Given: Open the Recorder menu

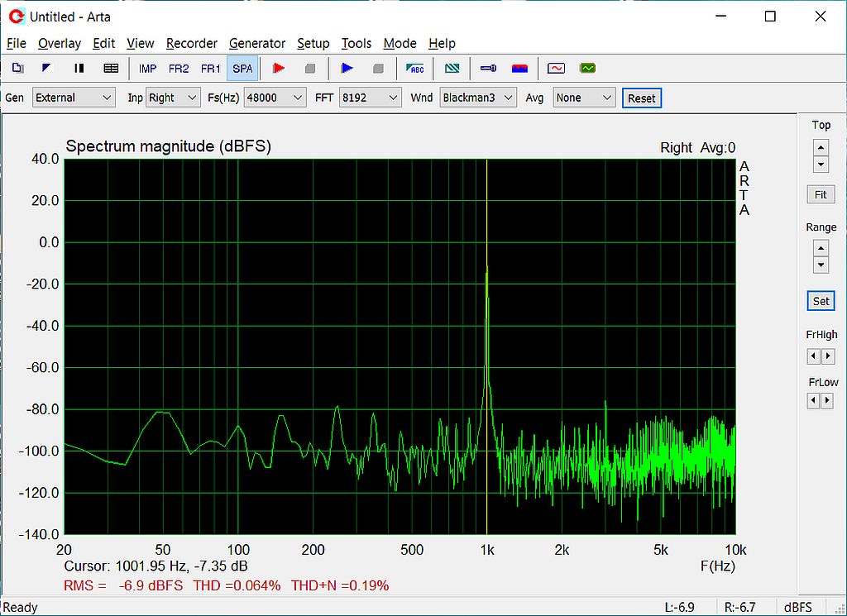Looking at the screenshot, I should click(192, 43).
